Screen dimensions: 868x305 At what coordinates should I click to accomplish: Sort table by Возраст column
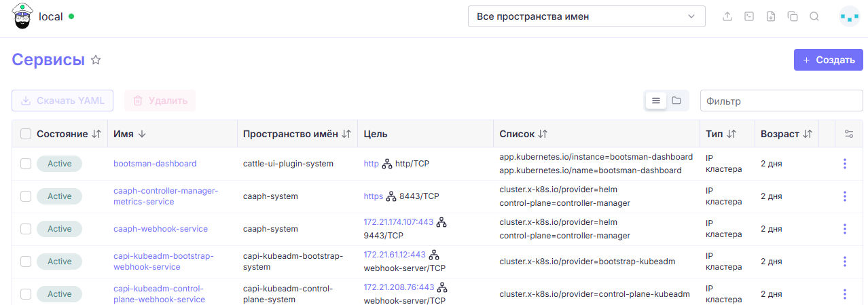click(786, 134)
